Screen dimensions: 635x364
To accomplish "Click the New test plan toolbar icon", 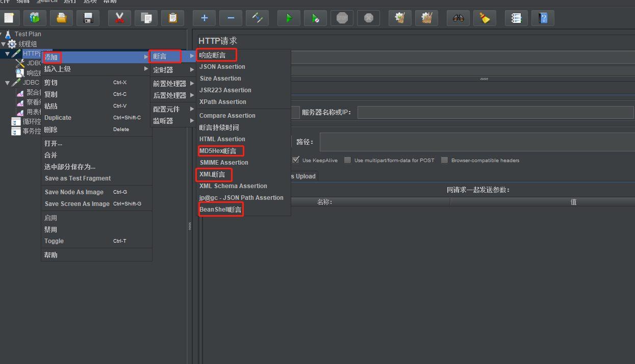I will 9,18.
